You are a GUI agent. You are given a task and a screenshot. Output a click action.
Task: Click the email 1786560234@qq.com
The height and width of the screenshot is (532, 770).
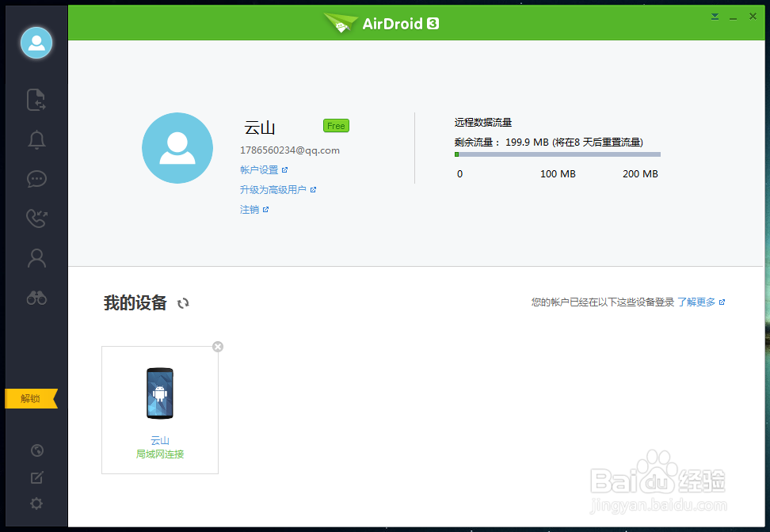[x=290, y=150]
